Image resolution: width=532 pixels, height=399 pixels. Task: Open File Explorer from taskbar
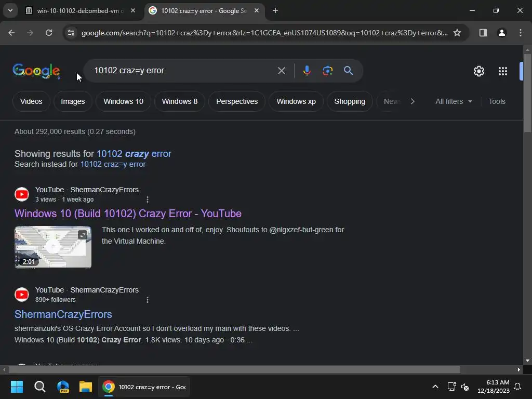pyautogui.click(x=86, y=387)
